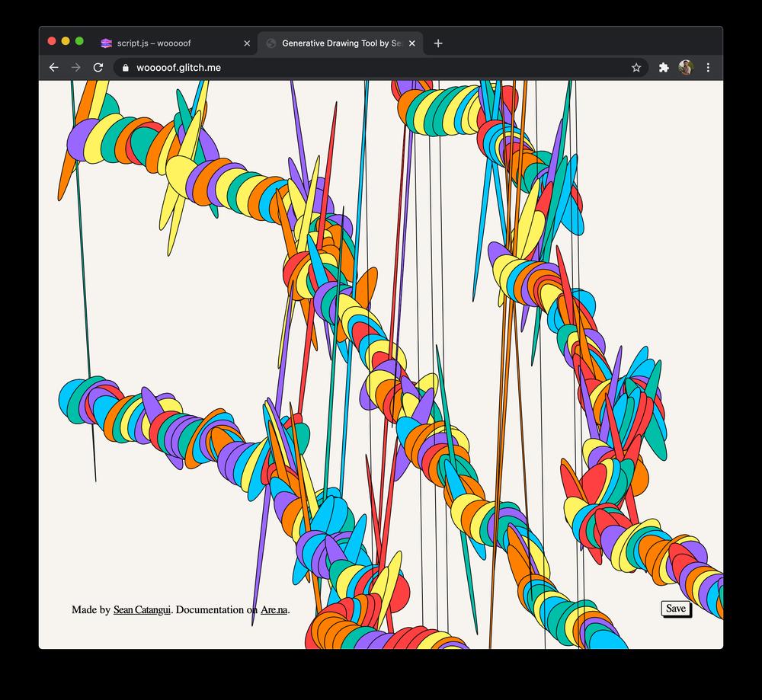Viewport: 762px width, 700px height.
Task: Click the browser forward arrow
Action: coord(75,68)
